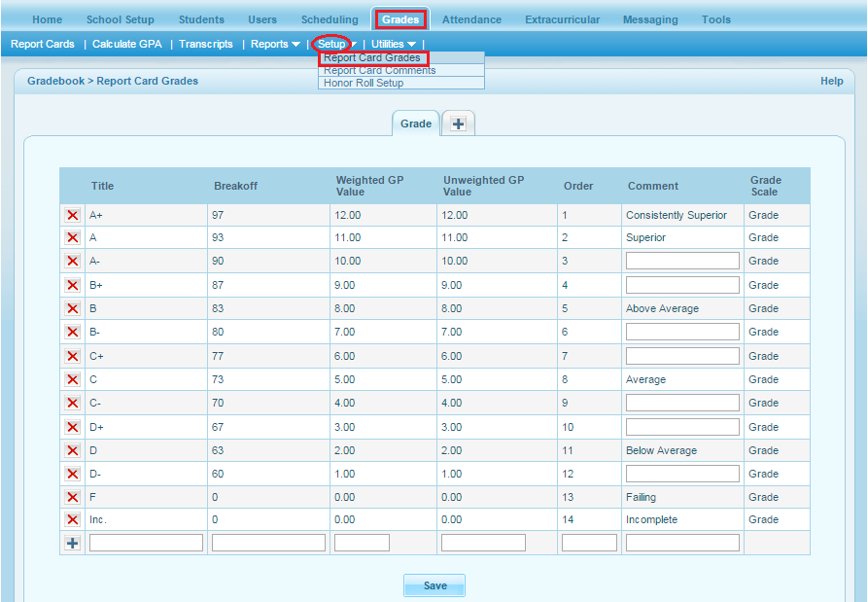Delete the A+ grade row
The width and height of the screenshot is (868, 602).
[72, 215]
